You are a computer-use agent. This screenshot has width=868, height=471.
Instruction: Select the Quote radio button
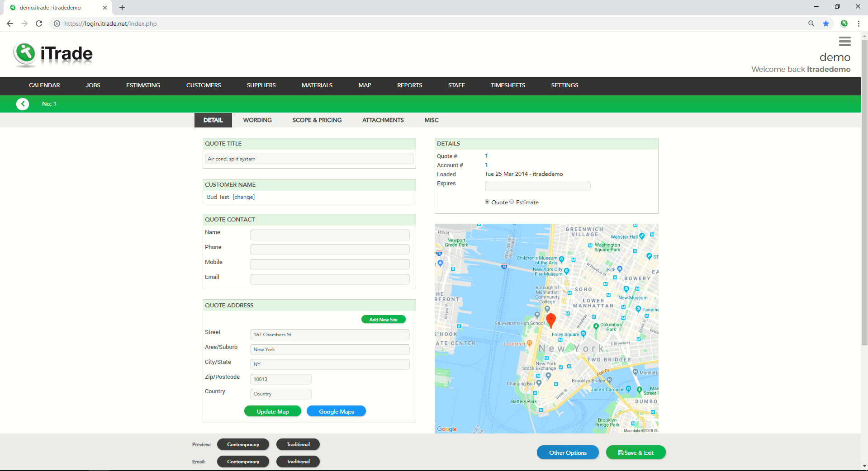pos(487,202)
